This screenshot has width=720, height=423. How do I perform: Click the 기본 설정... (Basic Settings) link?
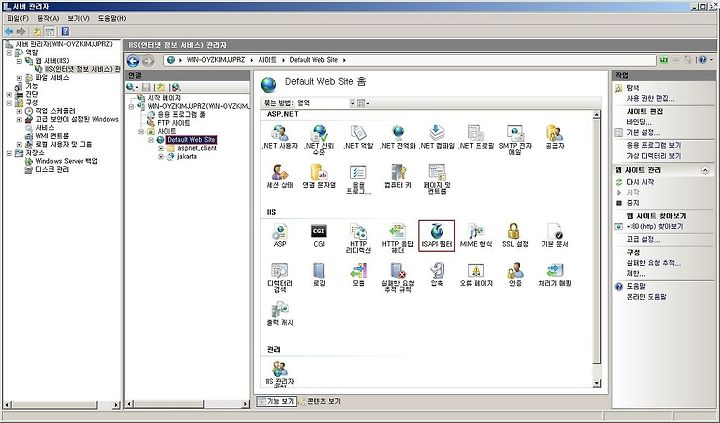(643, 133)
